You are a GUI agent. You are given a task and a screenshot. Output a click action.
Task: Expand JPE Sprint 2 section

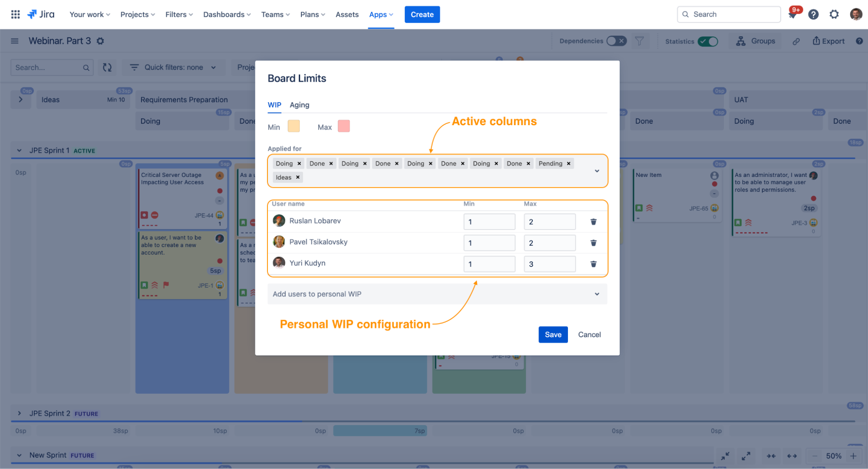[x=20, y=413]
